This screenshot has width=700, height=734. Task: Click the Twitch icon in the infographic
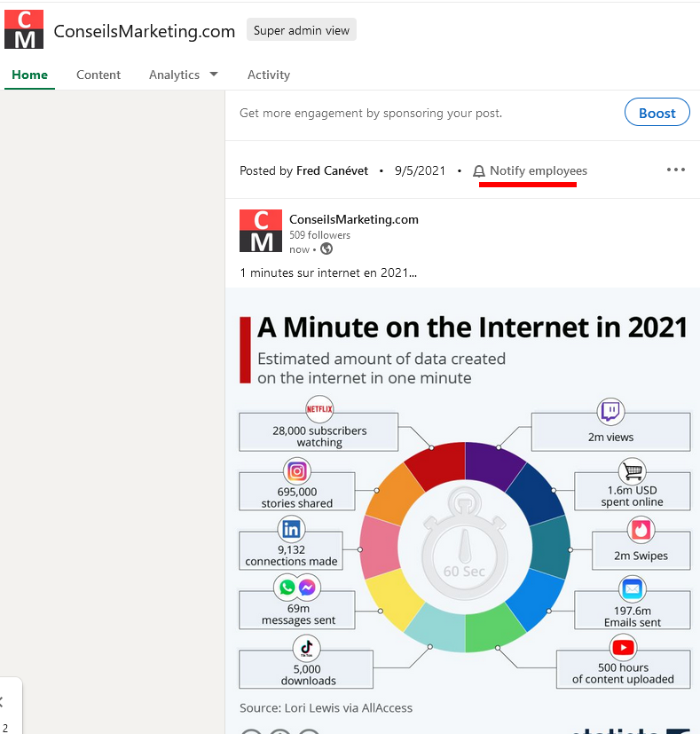click(610, 412)
